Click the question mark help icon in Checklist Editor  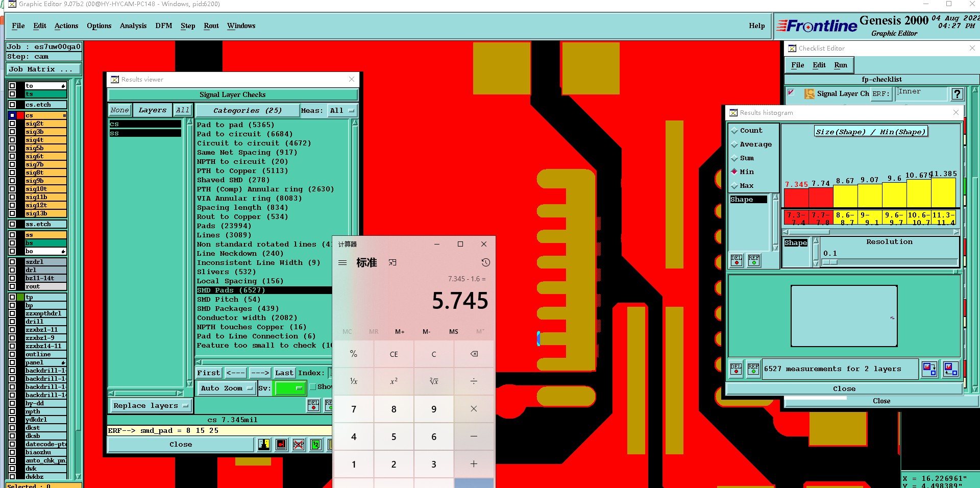(x=958, y=94)
